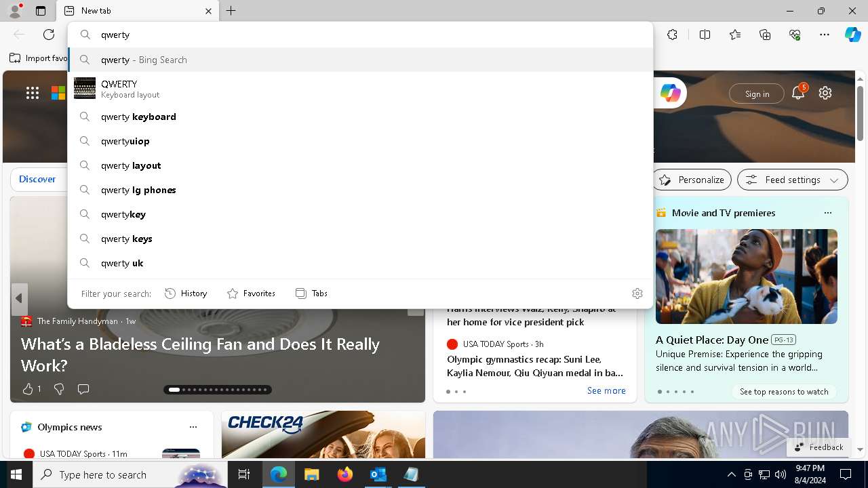Image resolution: width=868 pixels, height=488 pixels.
Task: Close the New tab browser tab
Action: point(208,11)
